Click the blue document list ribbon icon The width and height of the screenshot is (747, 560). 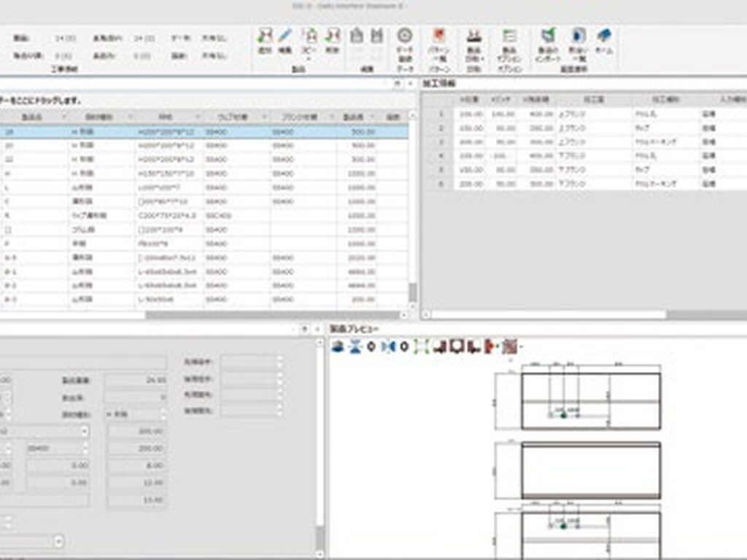578,36
